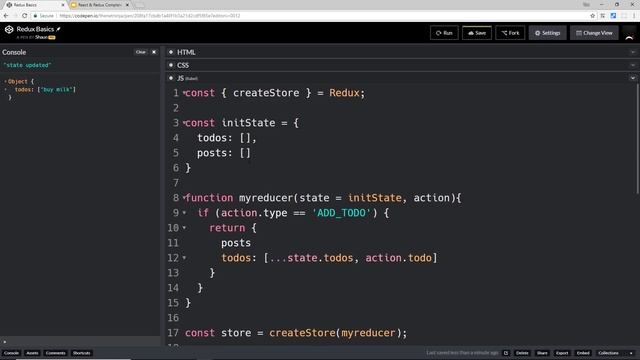The height and width of the screenshot is (360, 640).
Task: Close the Console panel
Action: (x=154, y=52)
